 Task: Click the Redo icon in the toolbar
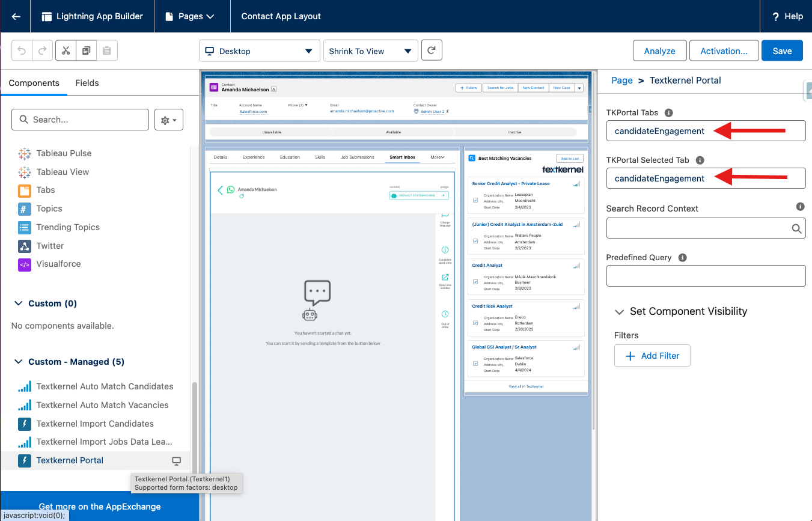pyautogui.click(x=42, y=50)
